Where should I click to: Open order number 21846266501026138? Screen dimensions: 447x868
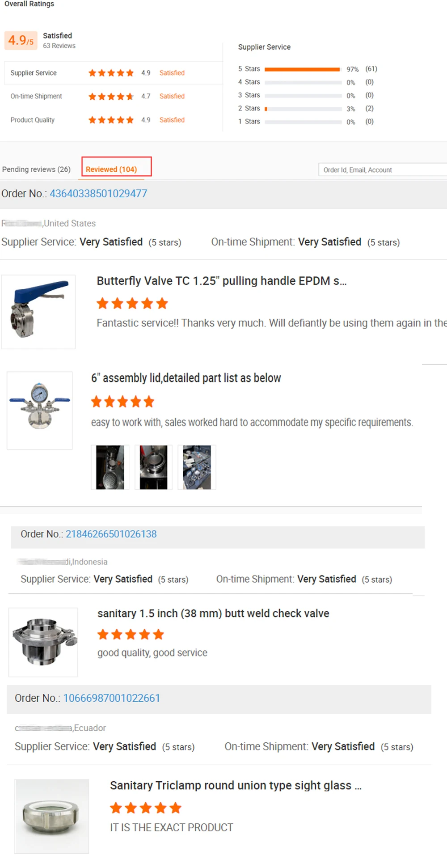pos(111,534)
